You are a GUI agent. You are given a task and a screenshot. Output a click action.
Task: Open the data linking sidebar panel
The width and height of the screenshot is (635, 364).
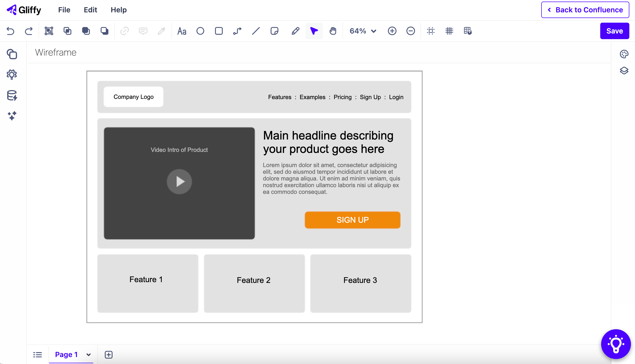12,96
